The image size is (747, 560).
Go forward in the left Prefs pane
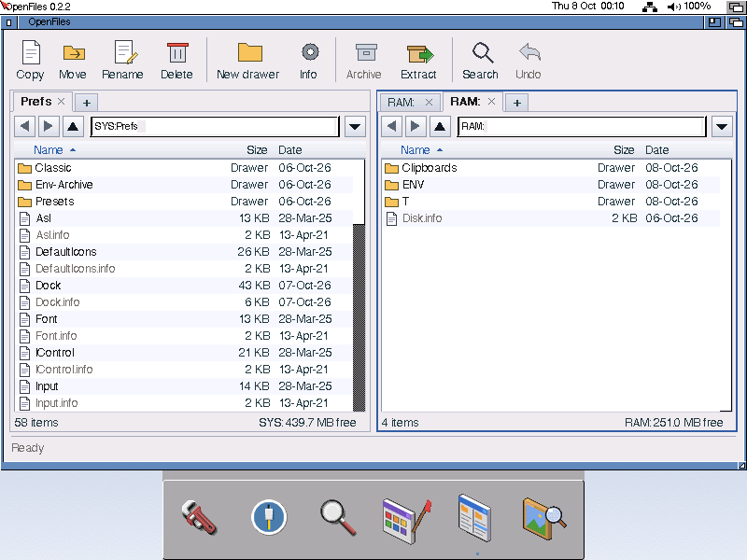(49, 126)
